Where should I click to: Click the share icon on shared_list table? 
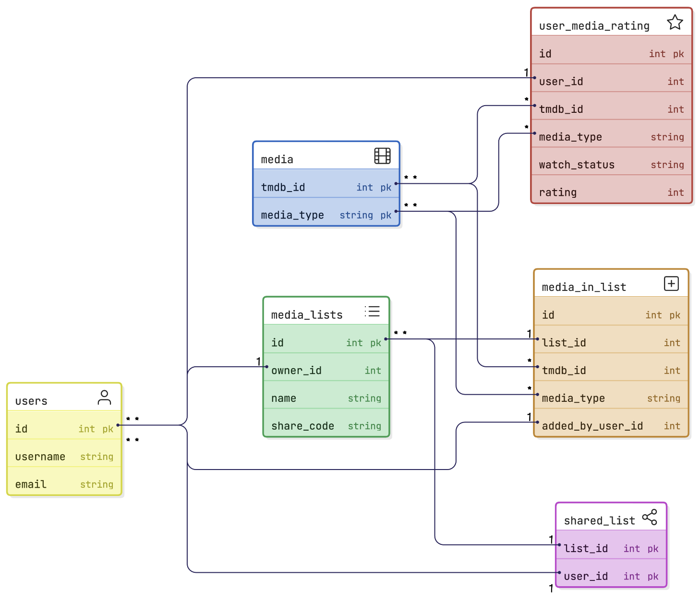point(650,517)
